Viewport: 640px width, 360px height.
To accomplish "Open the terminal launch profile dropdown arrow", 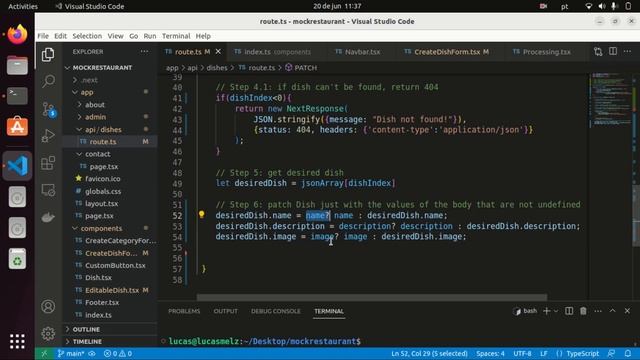I will tap(556, 311).
